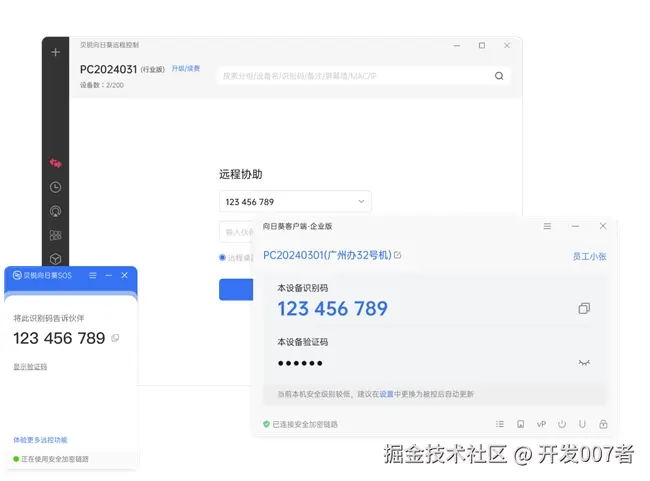
Task: Open the enterprise client hamburger menu
Action: [x=547, y=226]
